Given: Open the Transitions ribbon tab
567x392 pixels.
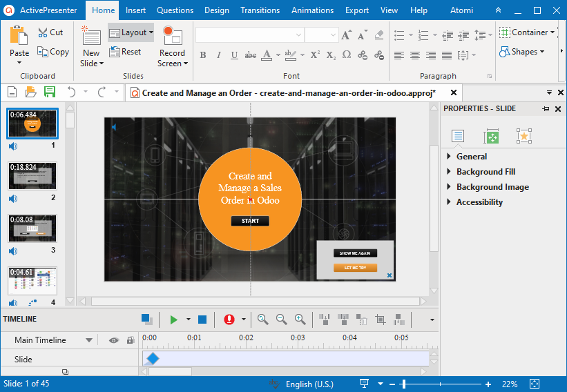Looking at the screenshot, I should [260, 10].
